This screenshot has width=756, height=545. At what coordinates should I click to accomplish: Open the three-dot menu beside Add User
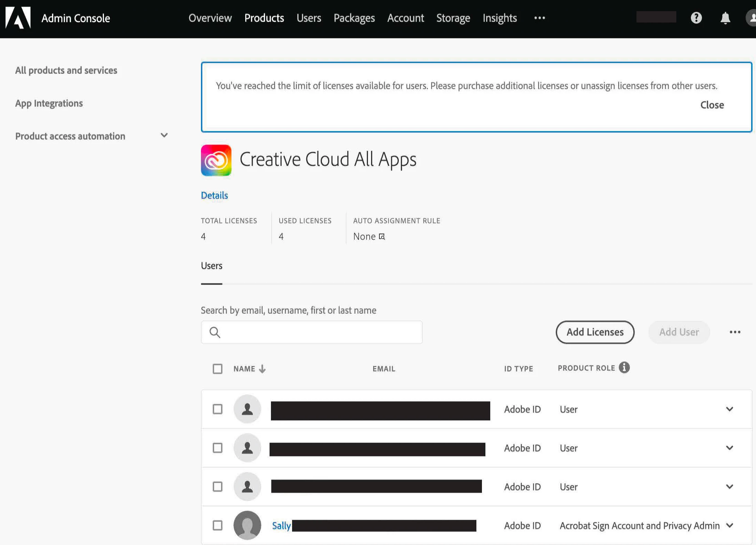(735, 332)
